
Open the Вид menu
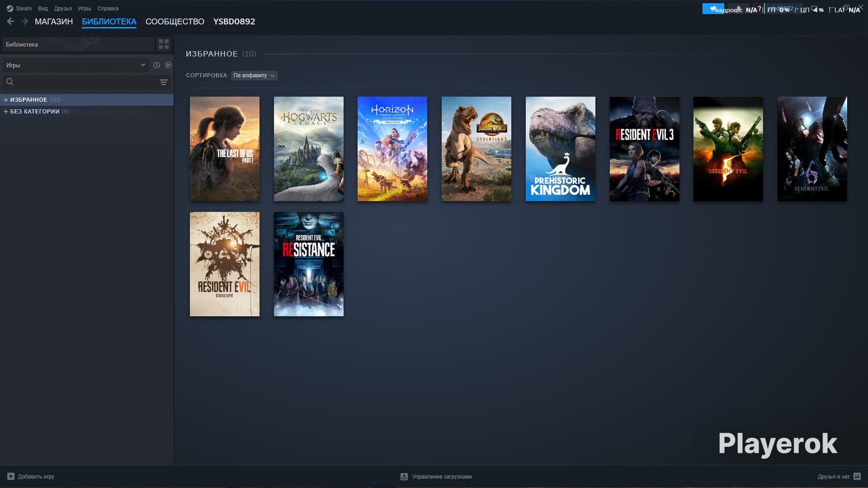coord(43,9)
